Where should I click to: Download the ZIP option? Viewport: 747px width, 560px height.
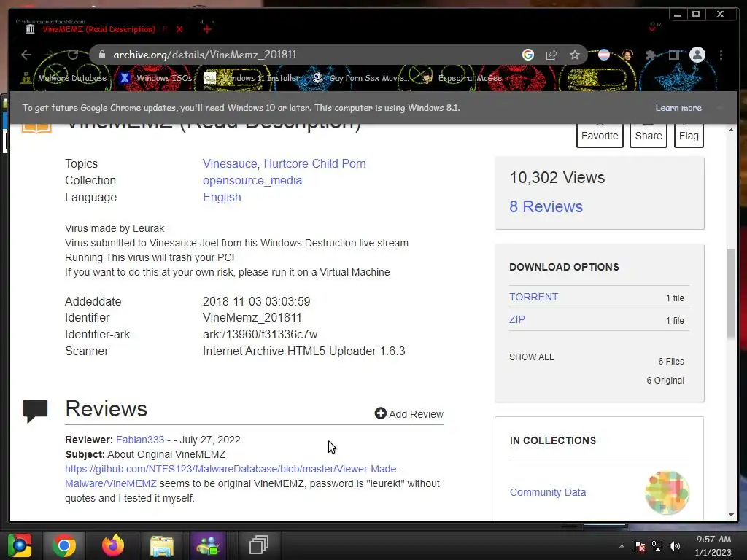pyautogui.click(x=517, y=319)
